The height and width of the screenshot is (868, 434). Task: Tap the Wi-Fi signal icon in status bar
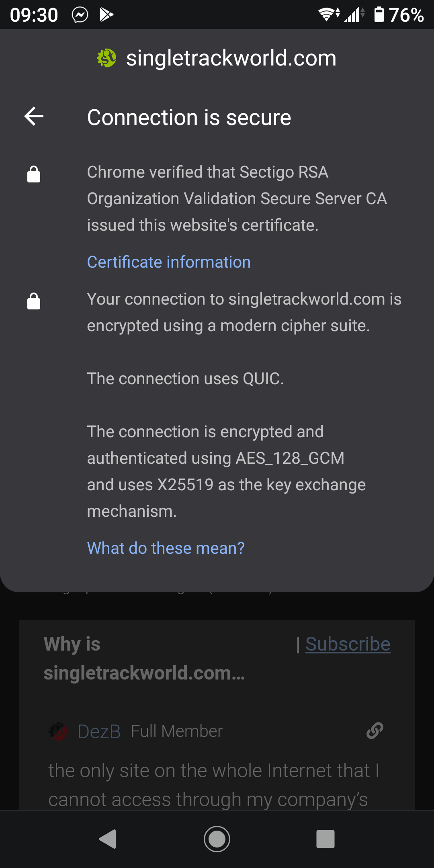click(x=329, y=15)
